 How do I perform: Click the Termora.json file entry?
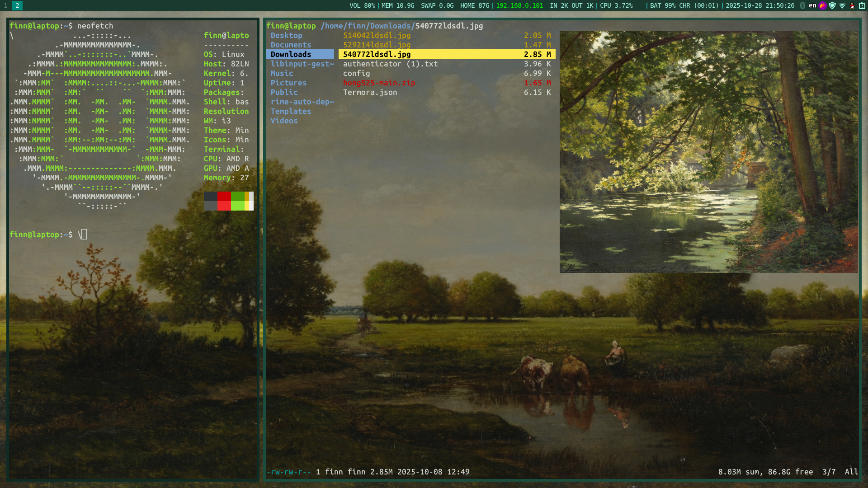pos(370,92)
